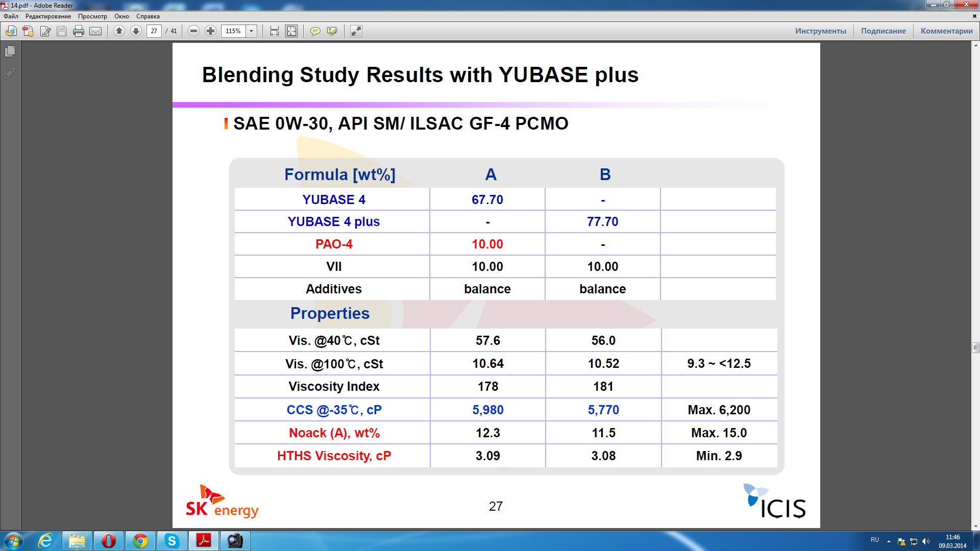Zoom out with the minus button
Image resolution: width=980 pixels, height=551 pixels.
[193, 31]
